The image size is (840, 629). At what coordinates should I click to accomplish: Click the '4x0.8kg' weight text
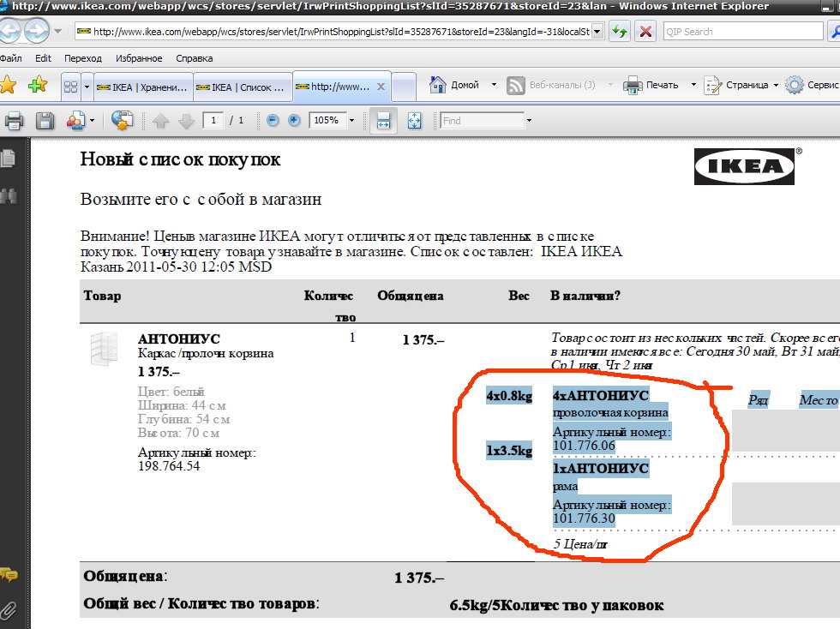point(509,396)
